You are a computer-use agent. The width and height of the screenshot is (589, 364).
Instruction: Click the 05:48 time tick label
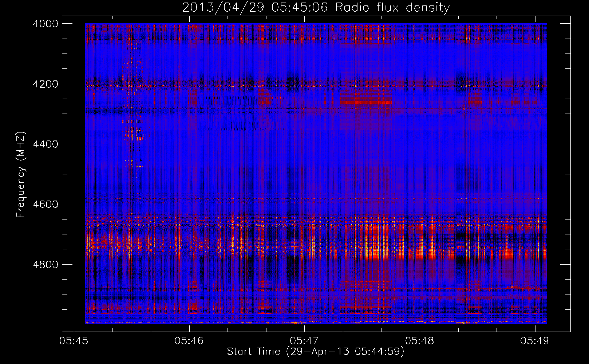click(x=420, y=341)
